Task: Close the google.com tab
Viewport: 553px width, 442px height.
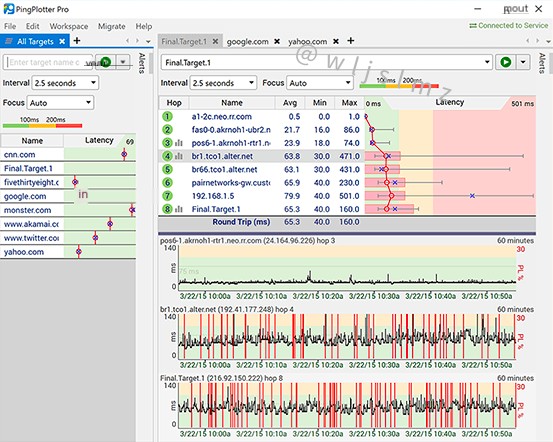Action: pyautogui.click(x=277, y=42)
